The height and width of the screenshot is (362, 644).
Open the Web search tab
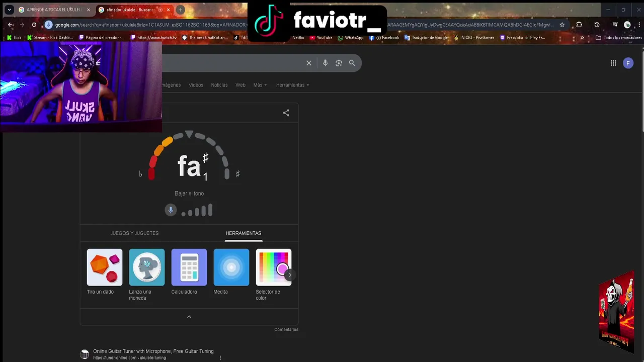[x=240, y=85]
